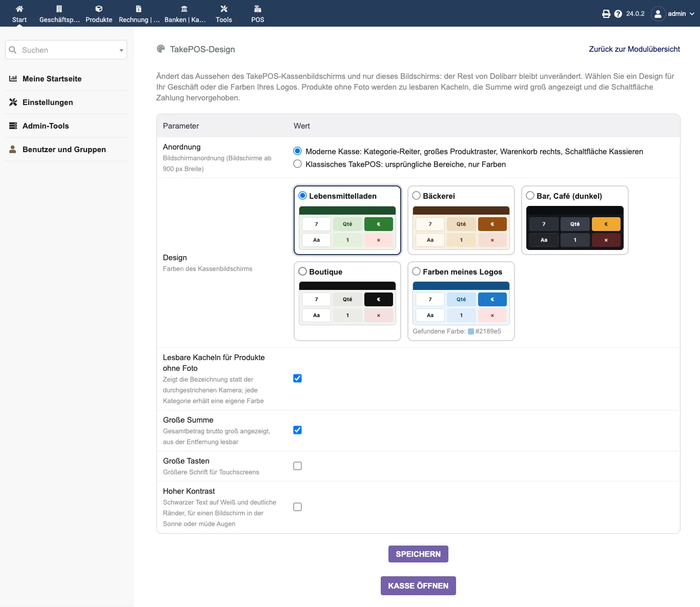Enable the Hoher Kontrast checkbox
Viewport: 700px width, 607px height.
297,507
